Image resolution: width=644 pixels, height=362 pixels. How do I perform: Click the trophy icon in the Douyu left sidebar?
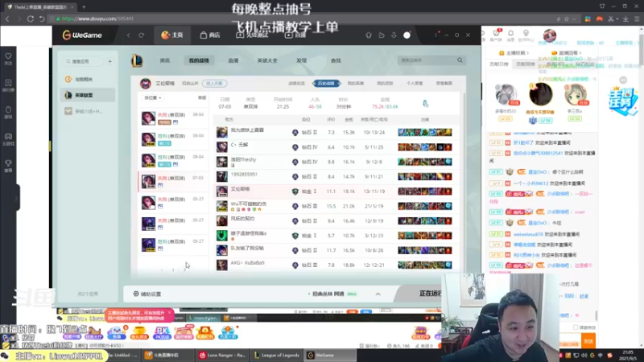click(x=8, y=165)
